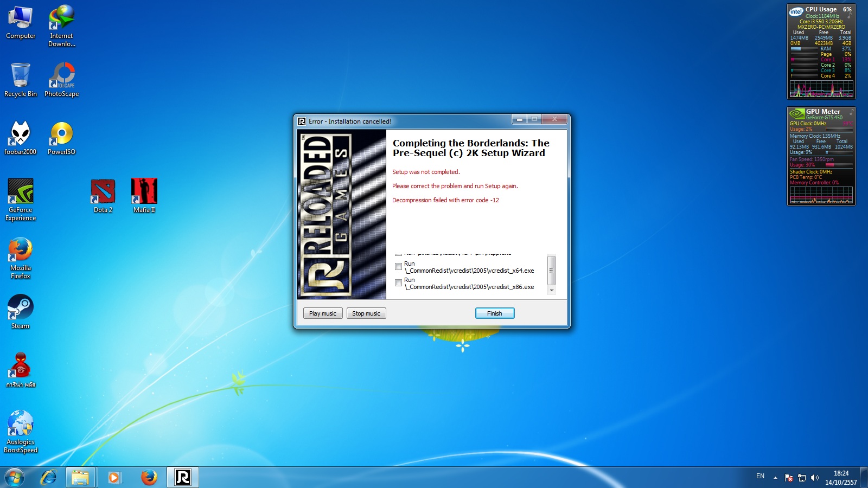
Task: Launch Internet Explorer from the taskbar
Action: click(49, 477)
